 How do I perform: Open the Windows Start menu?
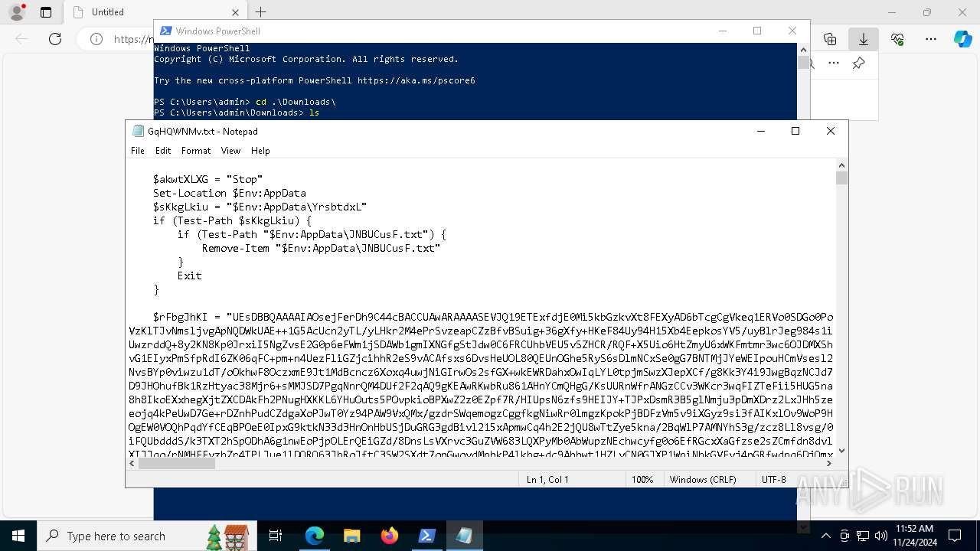click(18, 536)
